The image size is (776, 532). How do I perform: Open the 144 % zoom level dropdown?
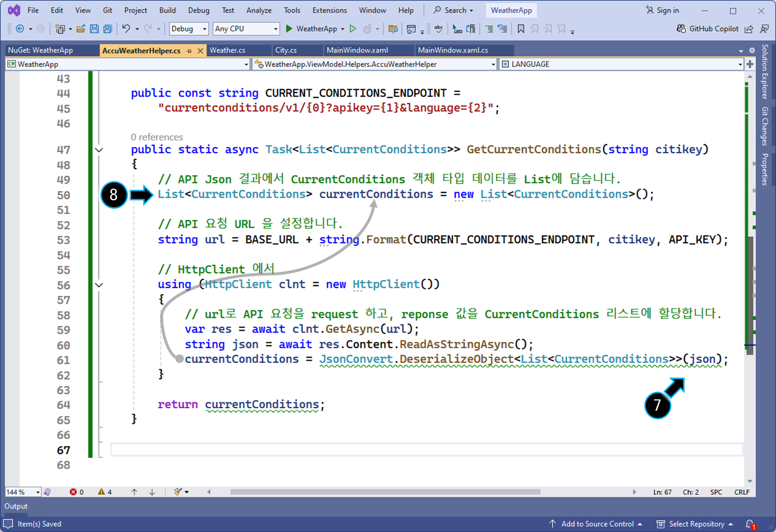pyautogui.click(x=23, y=492)
